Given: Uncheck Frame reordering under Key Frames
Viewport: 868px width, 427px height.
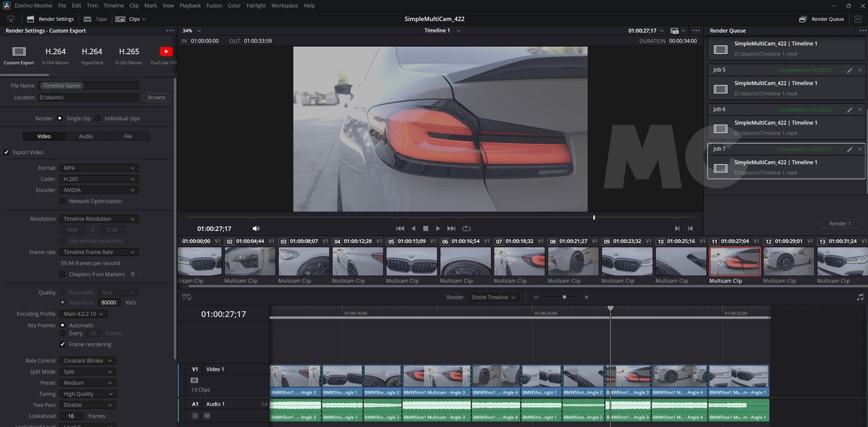Looking at the screenshot, I should click(x=63, y=344).
